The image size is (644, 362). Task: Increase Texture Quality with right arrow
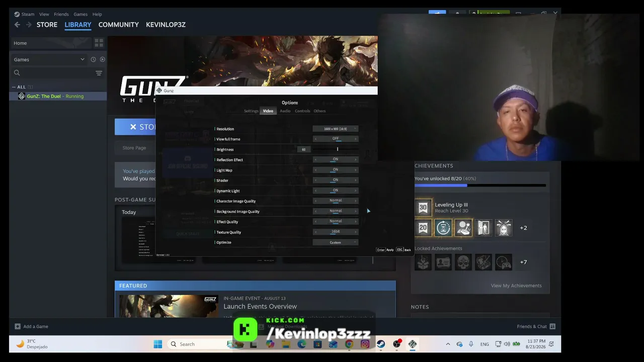click(x=356, y=232)
